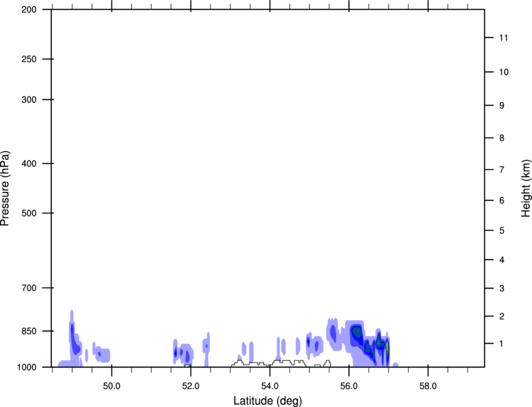This screenshot has height=407, width=532.
Task: Click the green contour core near 57.0 latitude
Action: point(387,347)
